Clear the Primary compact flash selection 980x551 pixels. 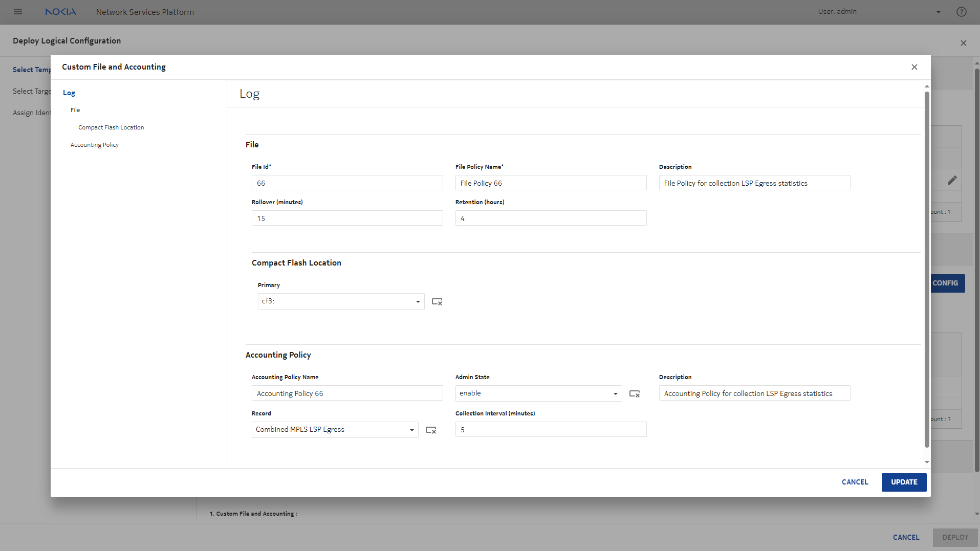[437, 302]
